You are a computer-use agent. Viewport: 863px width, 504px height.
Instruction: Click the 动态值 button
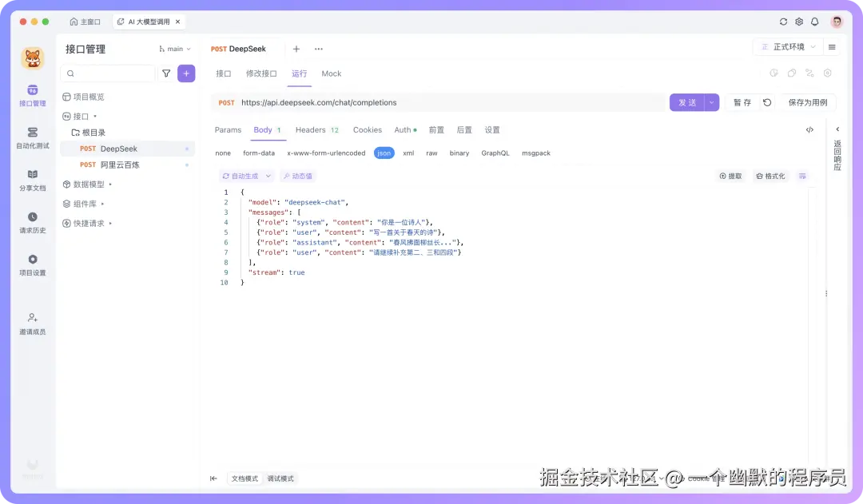click(297, 176)
